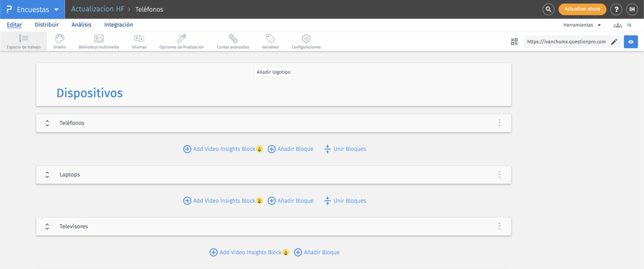Click Unir Bloques below Teléfonos
The width and height of the screenshot is (644, 269).
click(345, 149)
